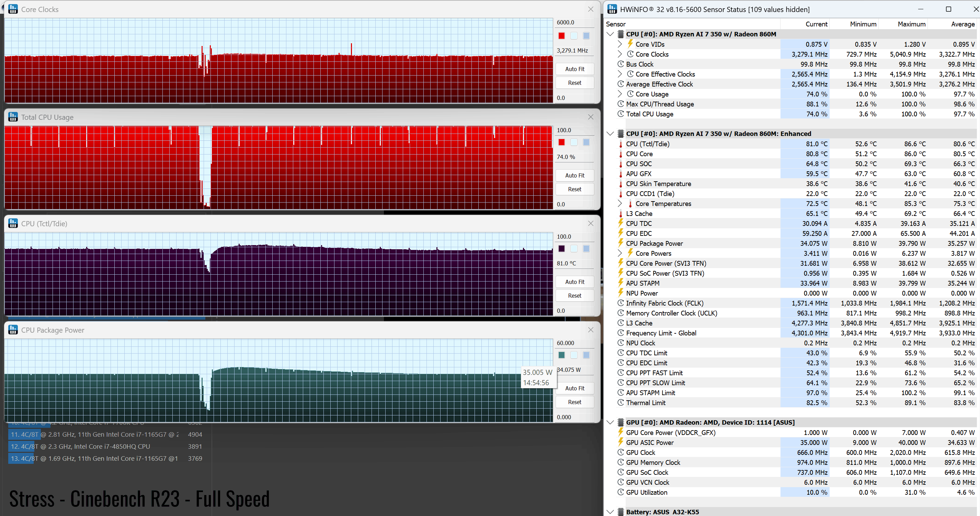The width and height of the screenshot is (980, 516).
Task: Click Auto Fit in Total CPU Usage graph
Action: point(574,175)
